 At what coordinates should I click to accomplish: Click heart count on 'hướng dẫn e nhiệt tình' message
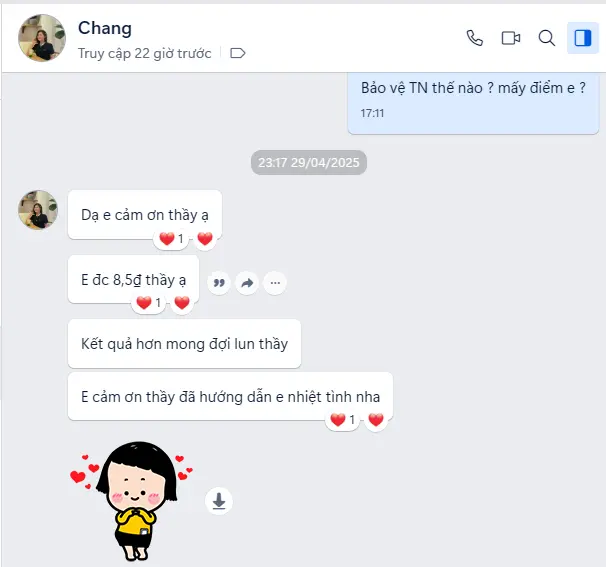(x=342, y=419)
